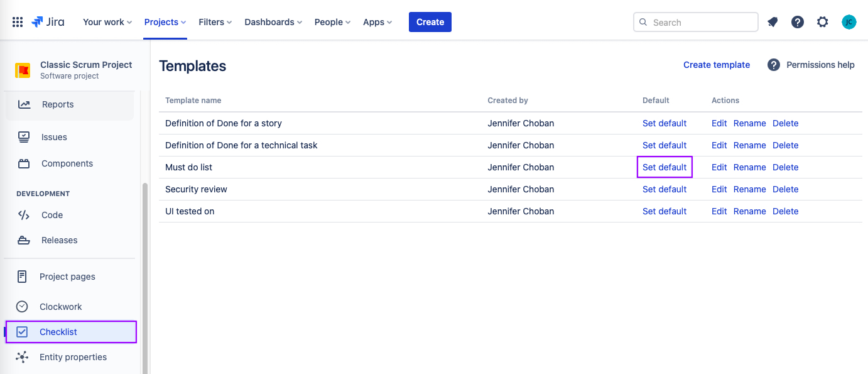Open the People menu
868x374 pixels.
click(333, 22)
